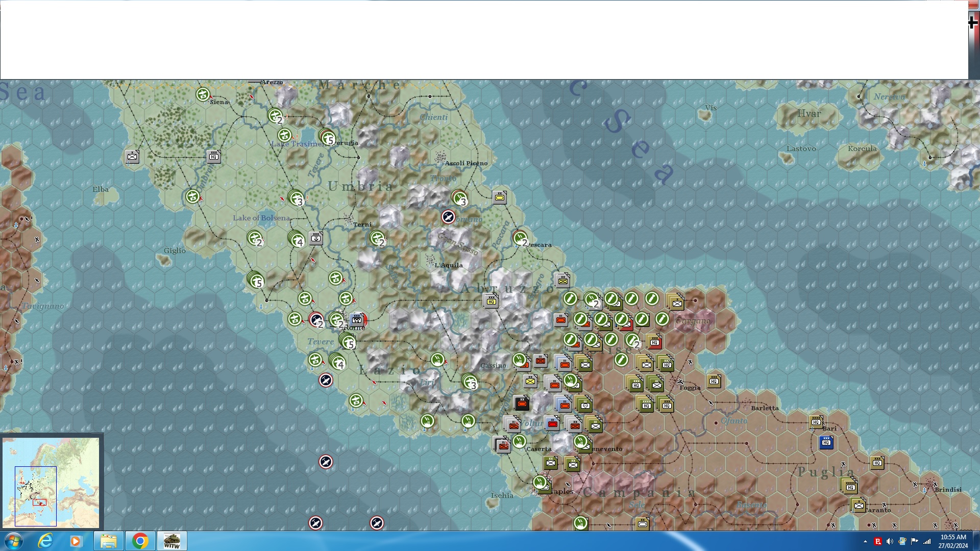Click the air marker in the sea below Lazio

pyautogui.click(x=326, y=462)
